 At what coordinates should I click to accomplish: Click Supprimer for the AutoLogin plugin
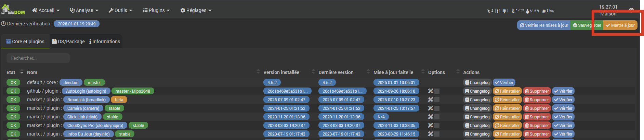[x=537, y=91]
